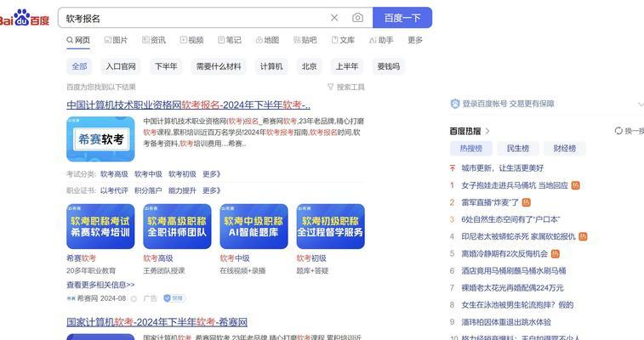Open 查看更多相关信息>> link

click(100, 285)
